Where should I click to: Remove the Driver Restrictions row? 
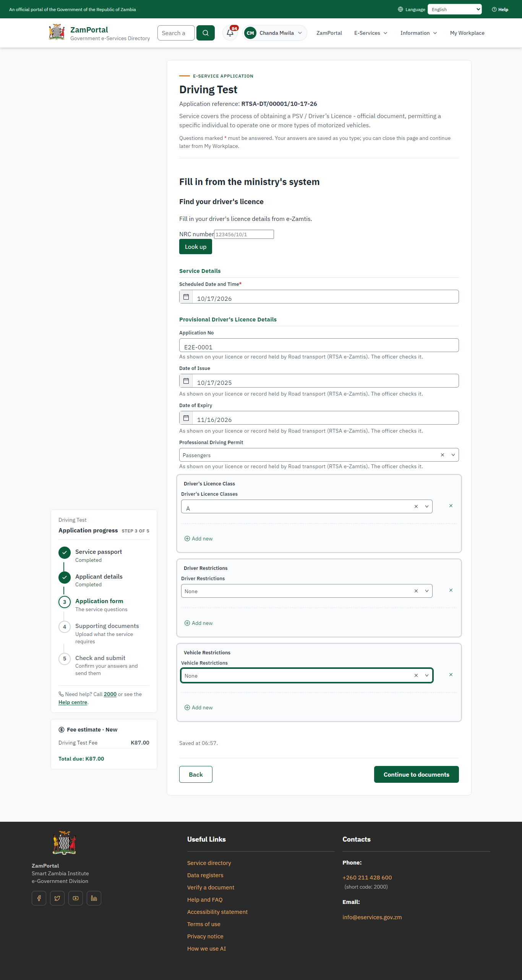[x=451, y=590]
